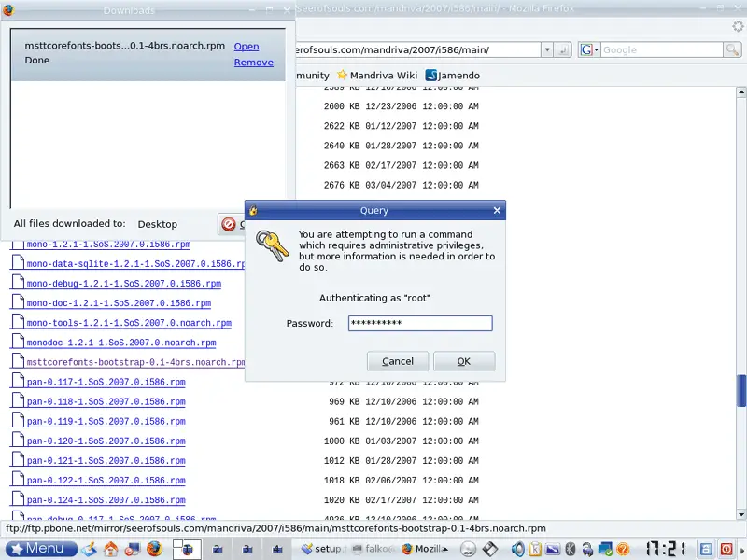Viewport: 747px width, 560px height.
Task: Click the grey K tray icon
Action: point(570,549)
